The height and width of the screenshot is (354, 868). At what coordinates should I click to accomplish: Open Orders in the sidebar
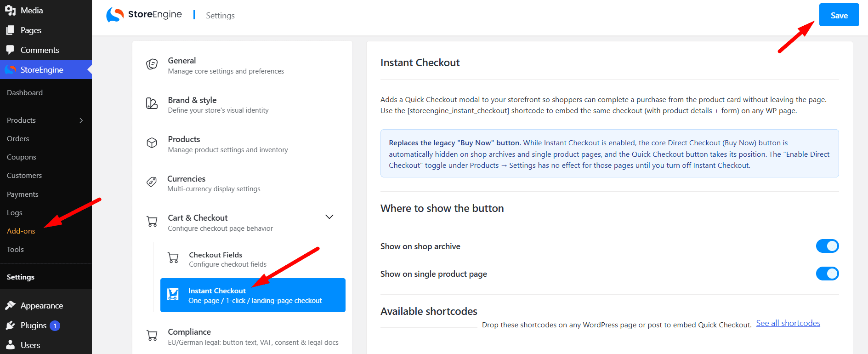point(18,138)
